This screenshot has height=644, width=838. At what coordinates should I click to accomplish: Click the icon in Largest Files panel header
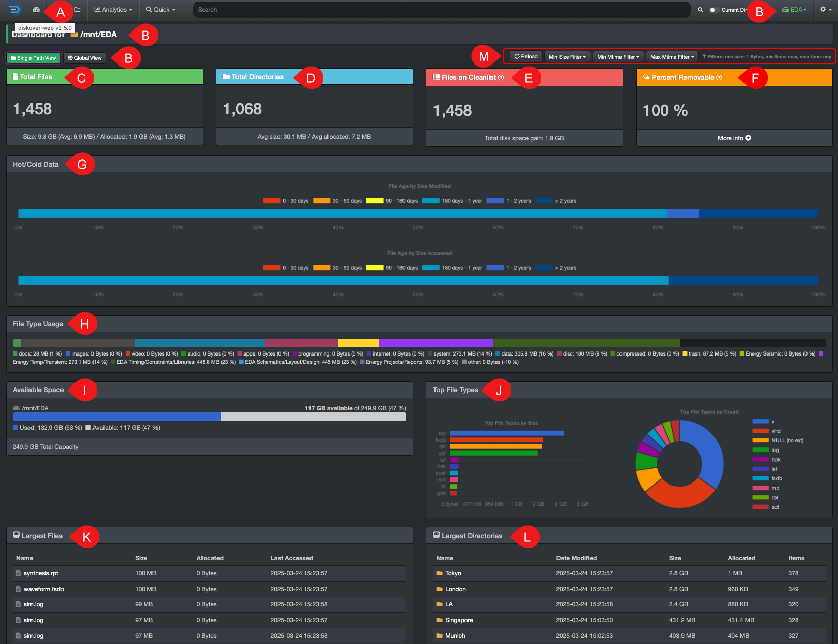(16, 535)
